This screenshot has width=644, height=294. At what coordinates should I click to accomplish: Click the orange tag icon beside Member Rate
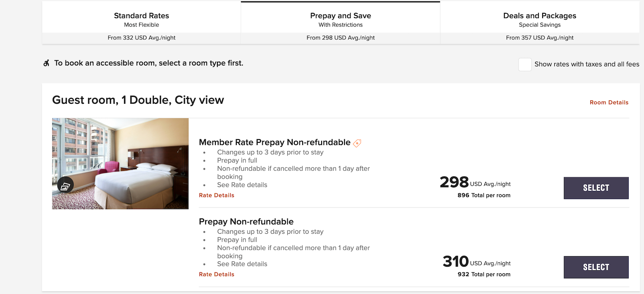coord(357,143)
